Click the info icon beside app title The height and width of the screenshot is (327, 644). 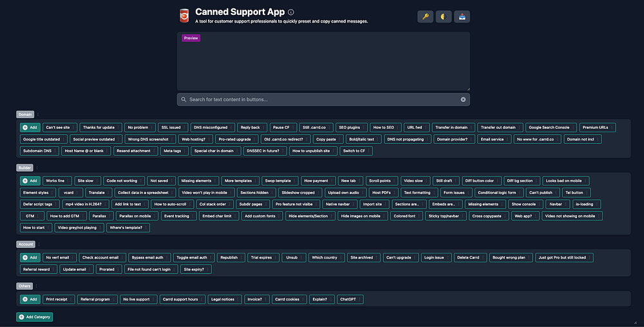coord(291,12)
